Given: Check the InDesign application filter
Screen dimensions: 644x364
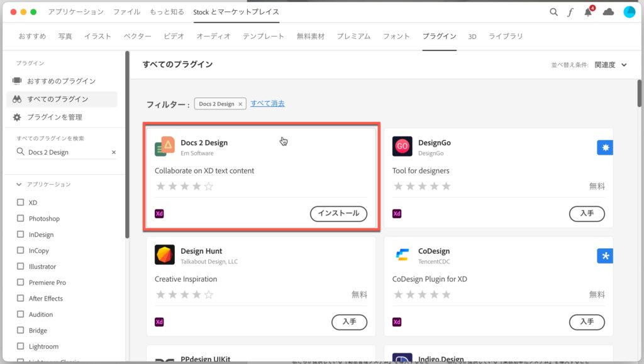Looking at the screenshot, I should [x=21, y=234].
